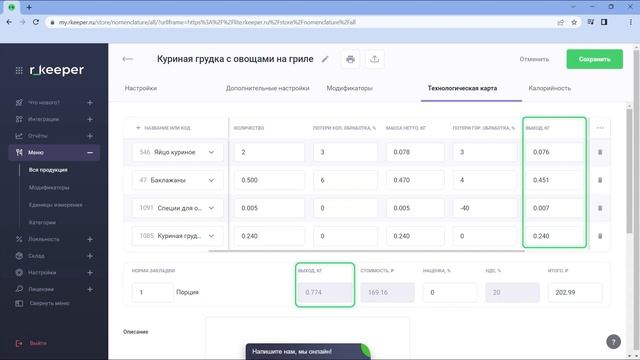
Task: Open the apps grid beside r_keeper logo
Action: (x=19, y=71)
